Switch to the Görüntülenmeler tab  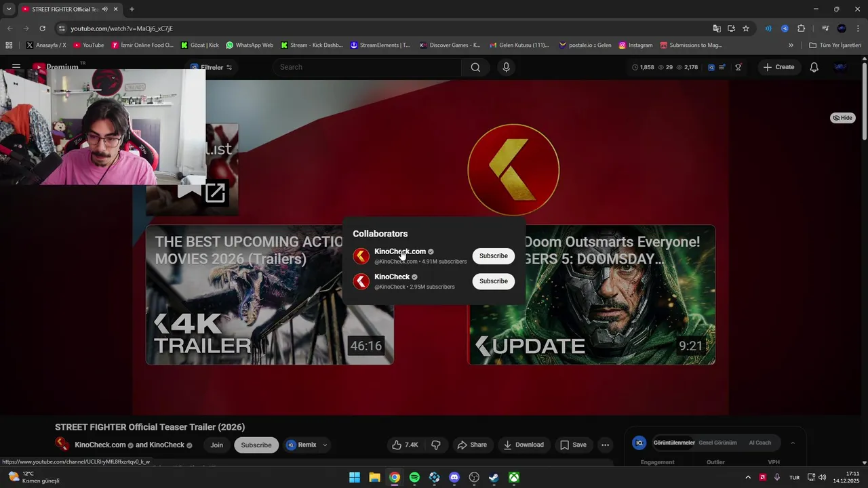[x=674, y=443]
